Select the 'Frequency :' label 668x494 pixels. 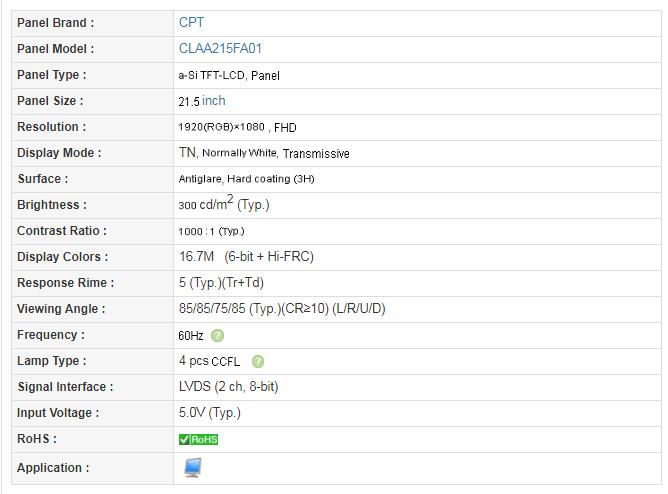click(x=51, y=335)
